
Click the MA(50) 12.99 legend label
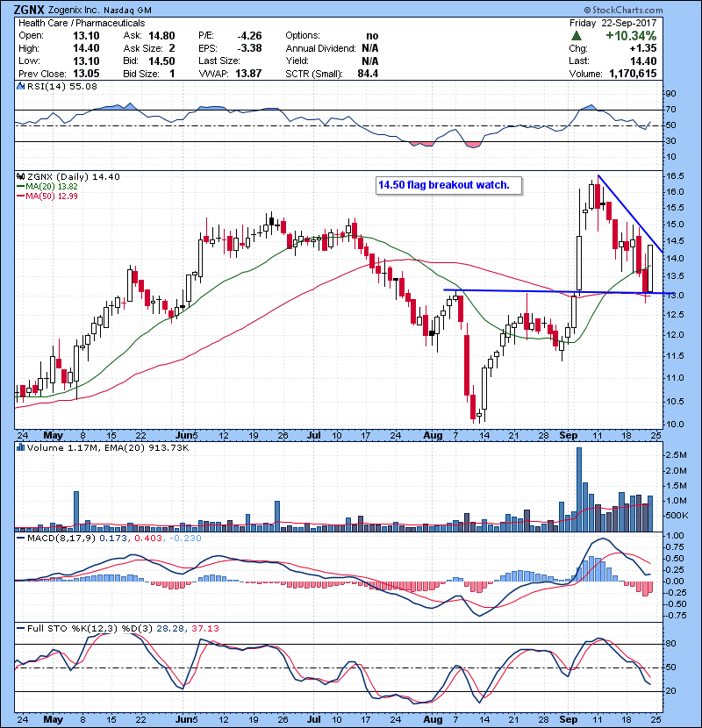[51, 196]
